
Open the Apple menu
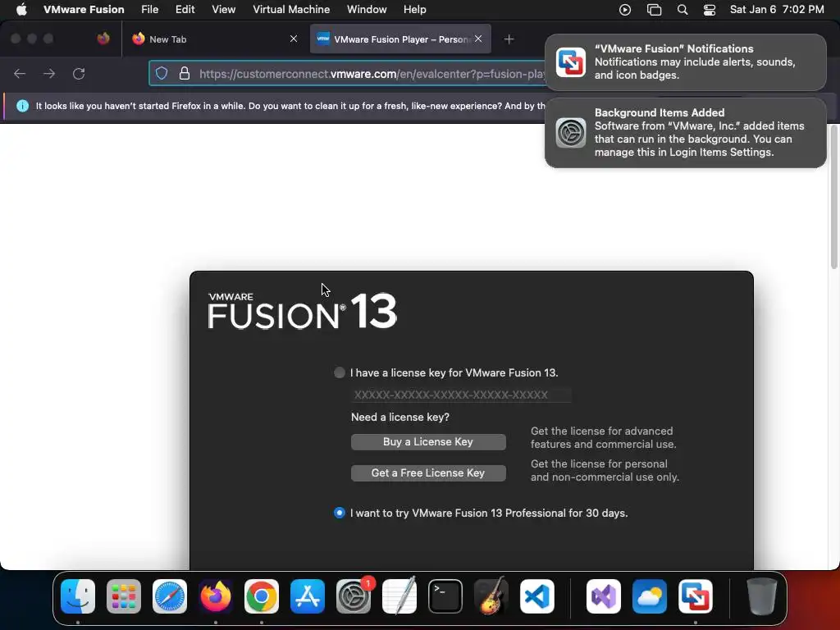click(21, 9)
